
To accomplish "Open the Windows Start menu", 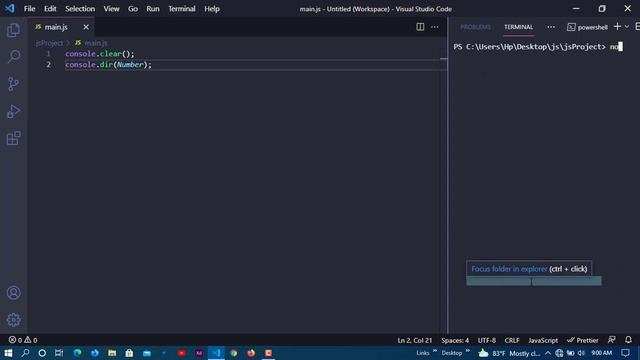I will pyautogui.click(x=8, y=353).
